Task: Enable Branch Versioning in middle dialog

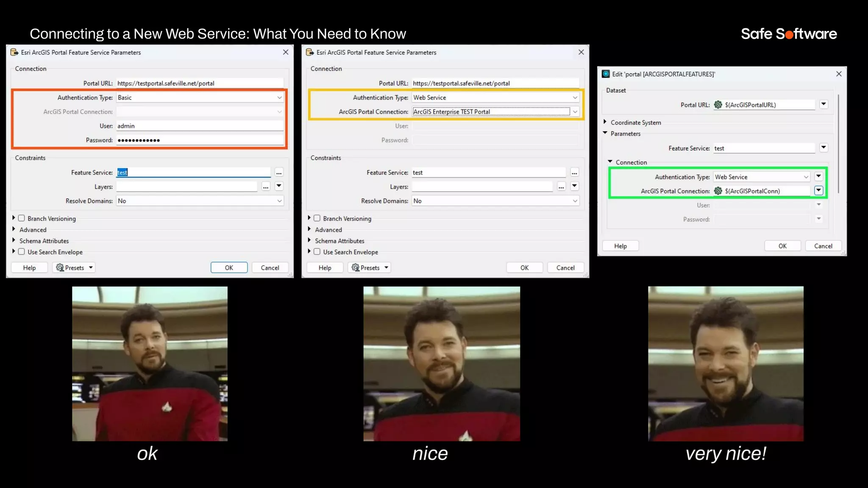Action: click(317, 218)
